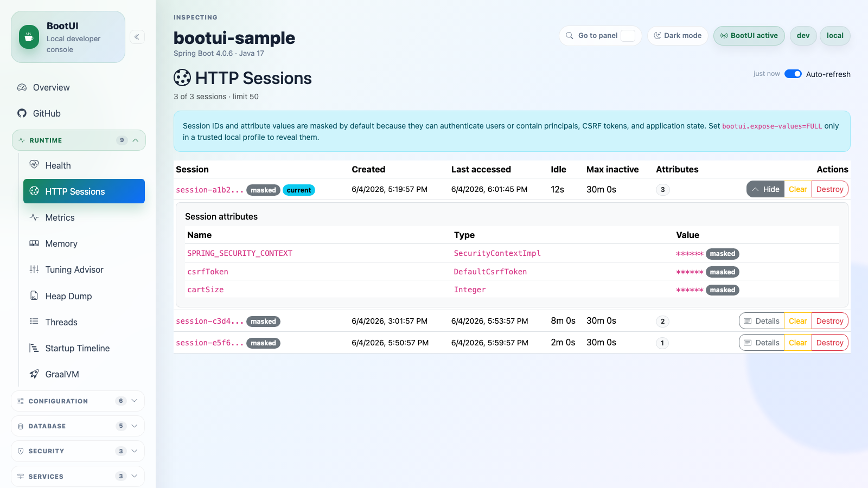Image resolution: width=868 pixels, height=488 pixels.
Task: Click the Overview gauge icon
Action: click(x=22, y=87)
